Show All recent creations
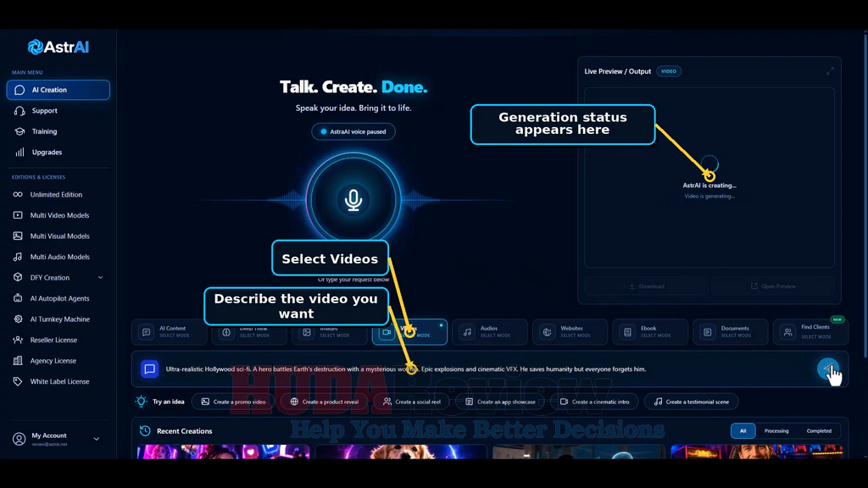This screenshot has width=868, height=488. click(743, 431)
